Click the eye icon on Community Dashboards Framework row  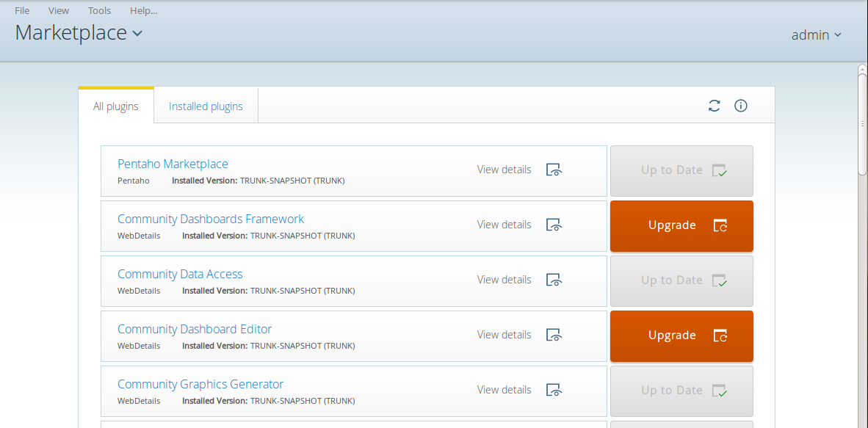click(554, 224)
